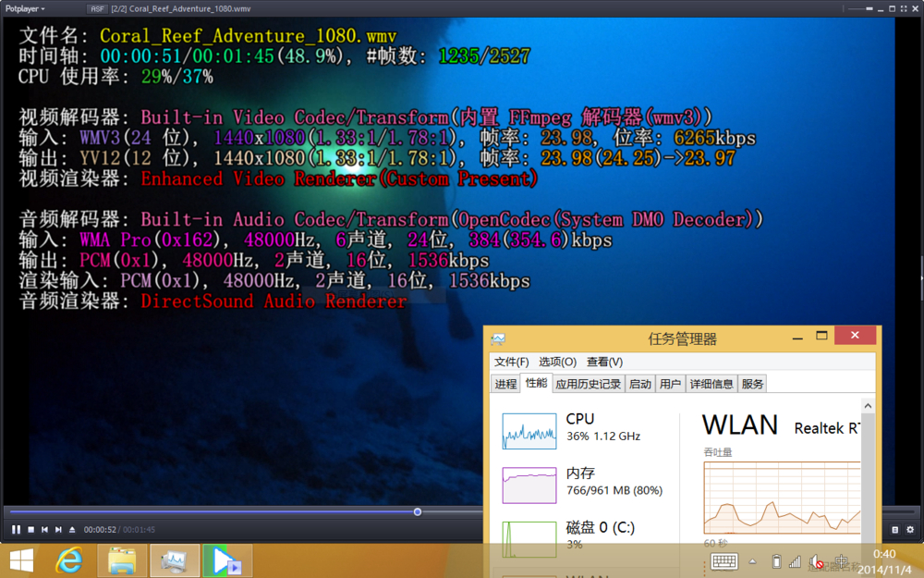Click the 'DirectSound Audio Renderer' text
Viewport: 924px width, 578px height.
[x=274, y=301]
